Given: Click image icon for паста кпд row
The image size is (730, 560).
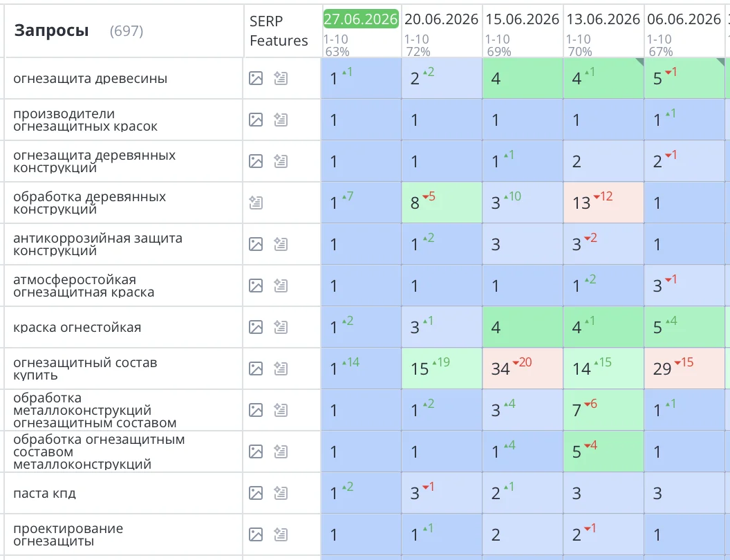Looking at the screenshot, I should click(256, 493).
